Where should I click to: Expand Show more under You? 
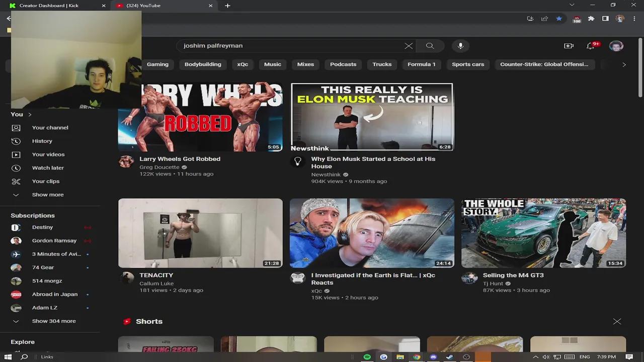[47, 195]
